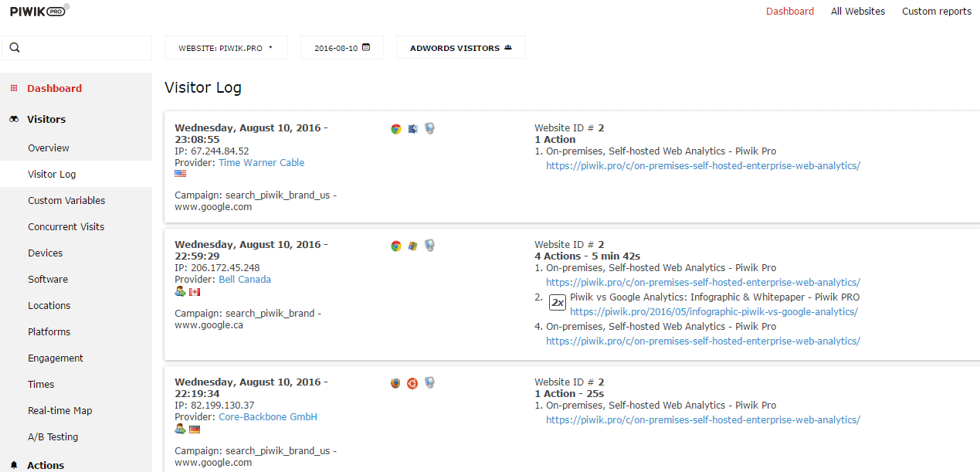Open the Time Warner Cable provider link
Image resolution: width=980 pixels, height=472 pixels.
(x=261, y=162)
